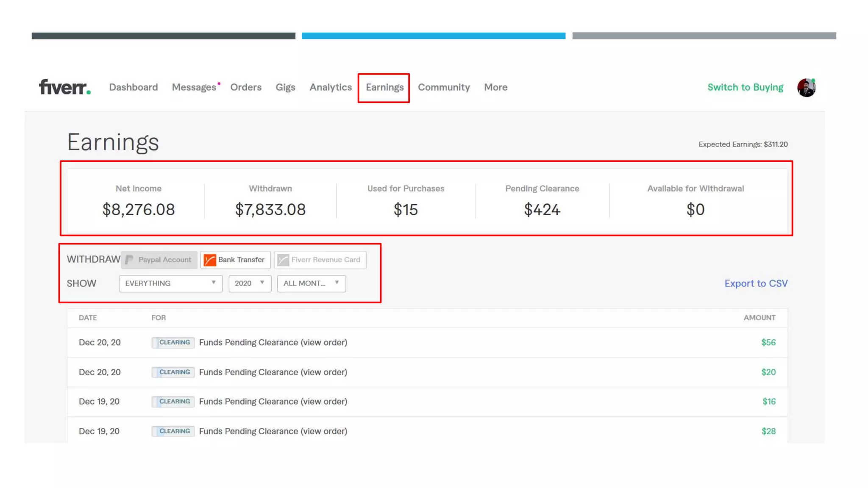Open the ALL MONTHS dropdown
Viewport: 868px width, 488px height.
pyautogui.click(x=311, y=283)
